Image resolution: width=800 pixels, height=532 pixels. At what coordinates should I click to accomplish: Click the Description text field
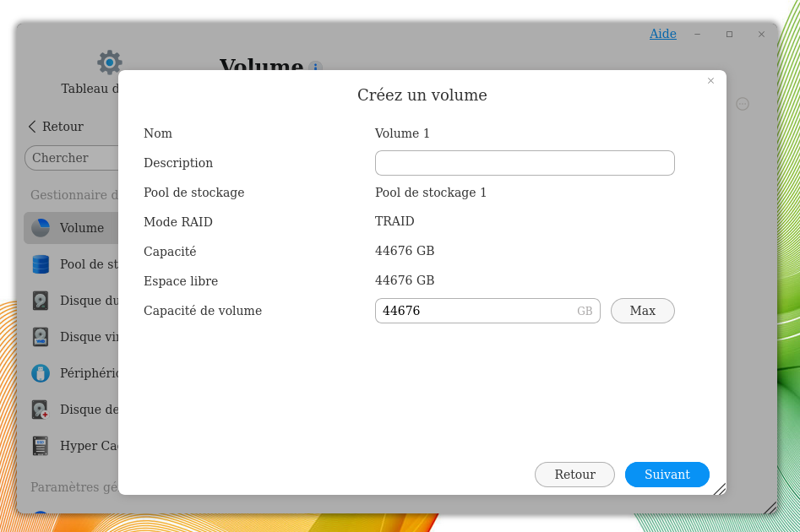point(524,163)
